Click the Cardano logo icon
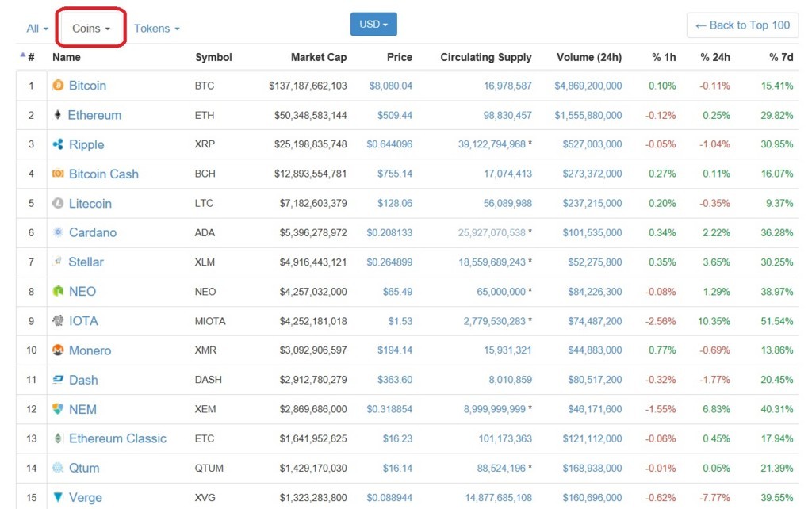 click(x=58, y=232)
